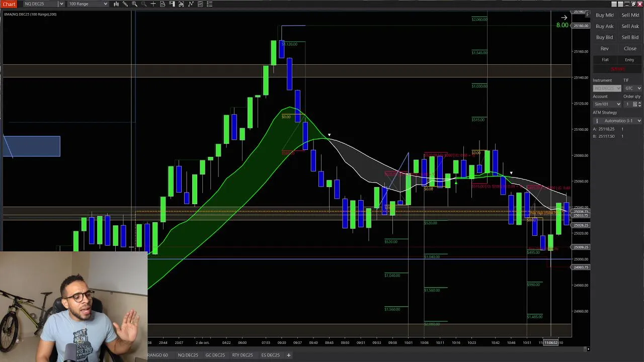Click the 24993.75 price marker

(581, 267)
